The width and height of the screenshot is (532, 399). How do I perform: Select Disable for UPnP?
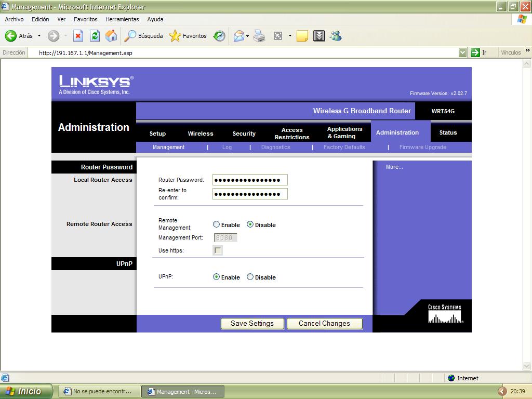point(250,277)
